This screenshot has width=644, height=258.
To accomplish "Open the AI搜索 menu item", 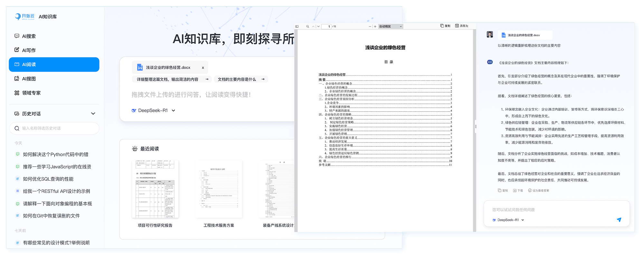I will pos(29,36).
